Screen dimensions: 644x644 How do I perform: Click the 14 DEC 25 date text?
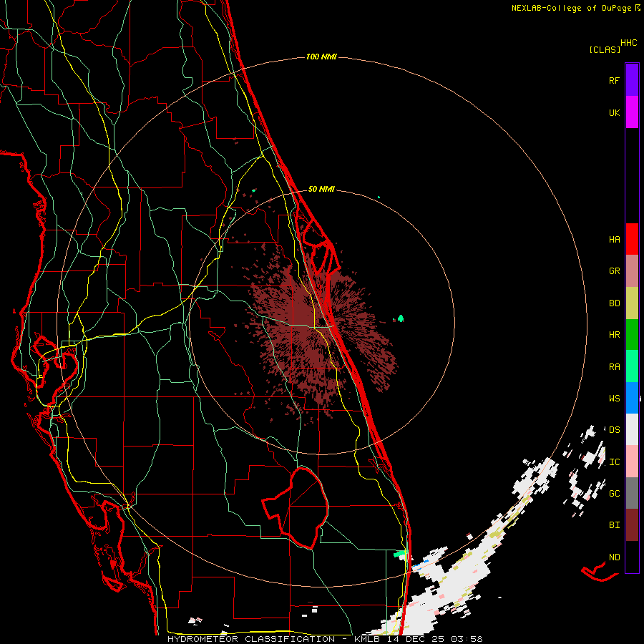(x=416, y=639)
